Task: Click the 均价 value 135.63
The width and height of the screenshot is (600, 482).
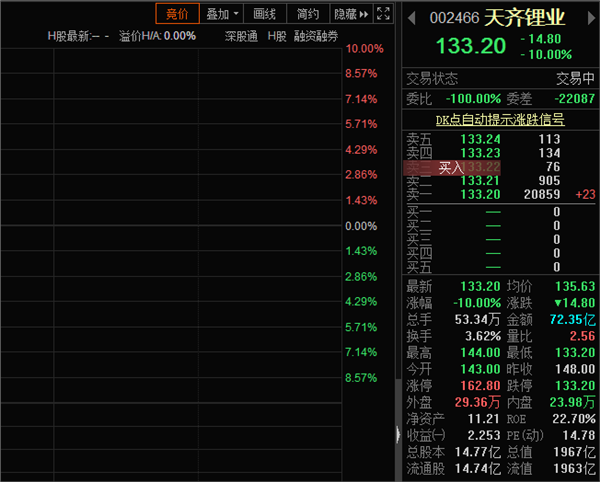Action: (x=575, y=286)
